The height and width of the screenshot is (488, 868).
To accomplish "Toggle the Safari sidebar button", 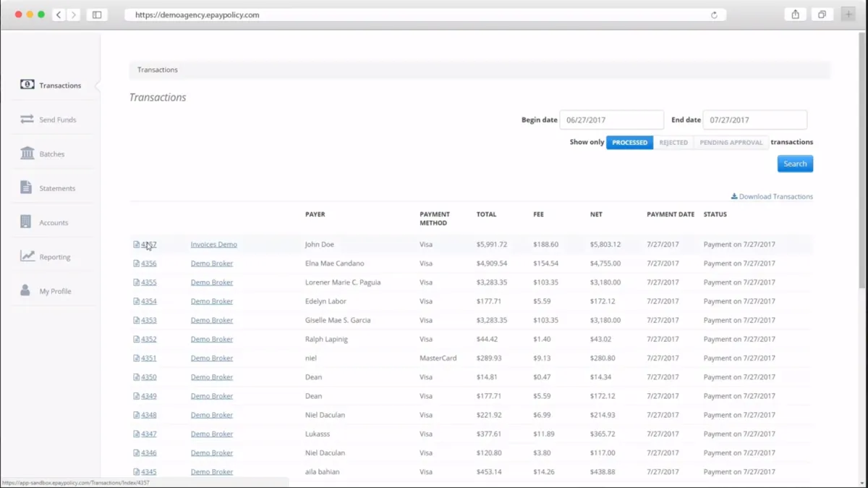I will 97,14.
